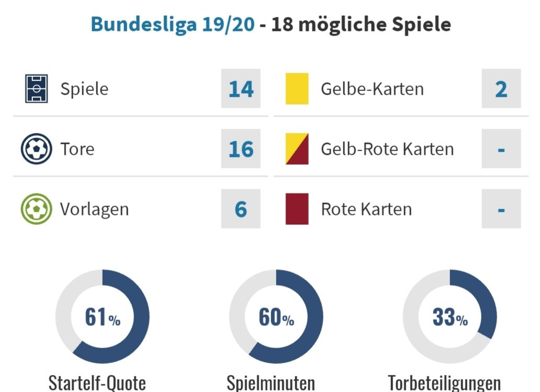Click the Gelbe-Karten value 2

[501, 89]
